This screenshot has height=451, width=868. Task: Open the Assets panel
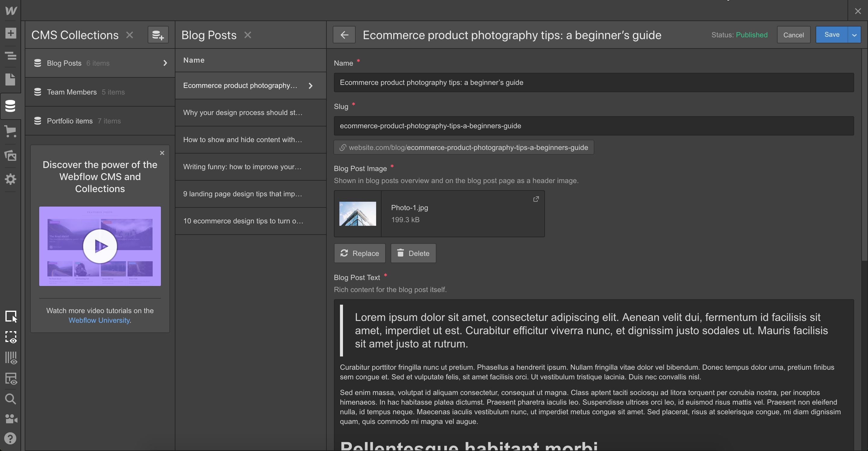point(11,155)
